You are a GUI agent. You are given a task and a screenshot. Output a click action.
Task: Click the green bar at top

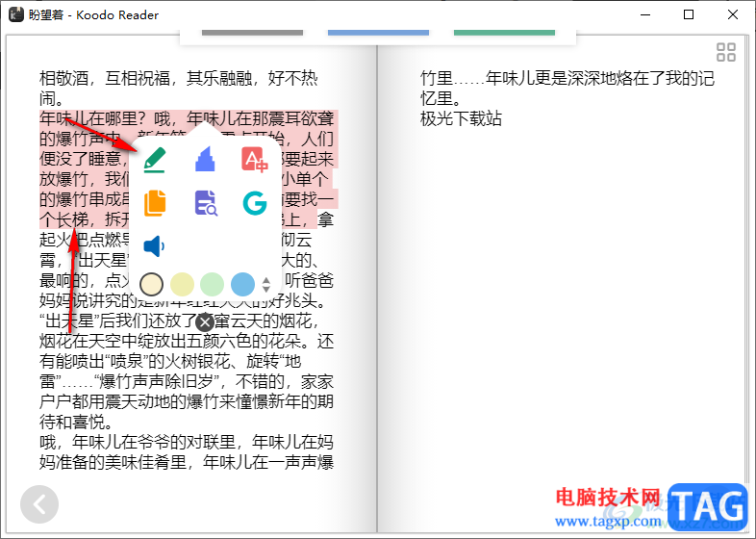tap(504, 33)
